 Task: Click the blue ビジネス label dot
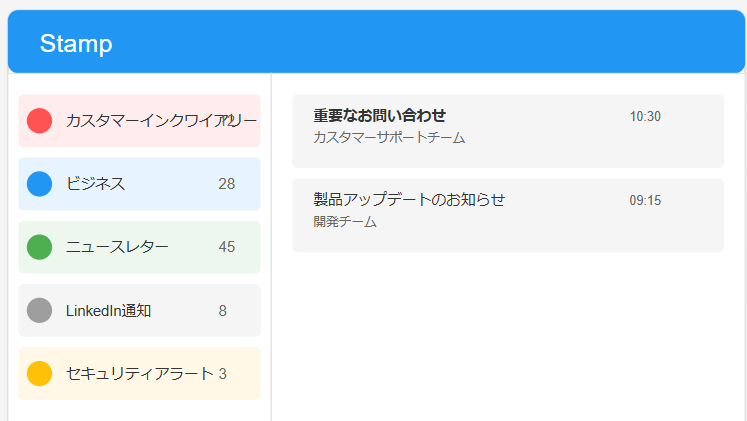pyautogui.click(x=39, y=184)
